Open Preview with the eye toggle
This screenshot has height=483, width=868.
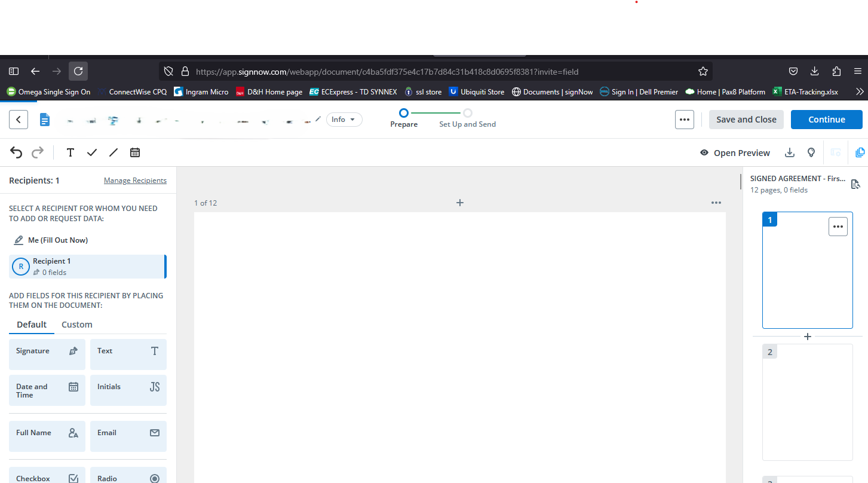[x=735, y=153]
